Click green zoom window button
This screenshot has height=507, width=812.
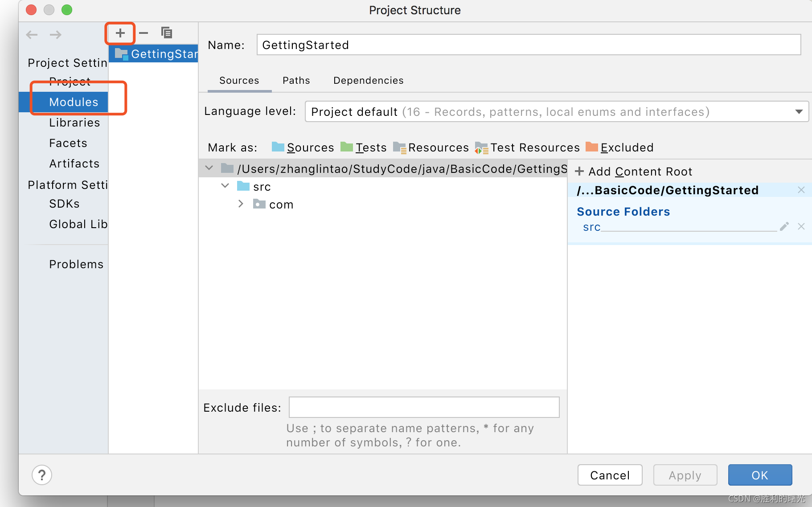tap(67, 10)
